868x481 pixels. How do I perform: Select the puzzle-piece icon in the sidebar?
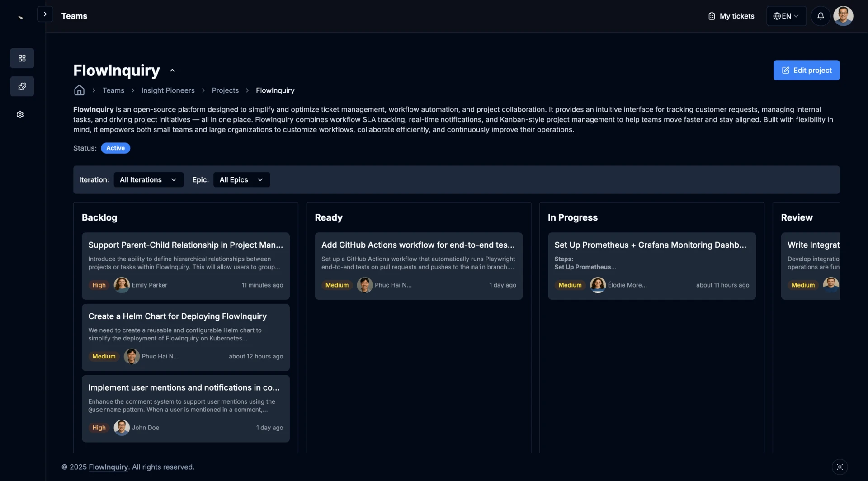(x=22, y=86)
